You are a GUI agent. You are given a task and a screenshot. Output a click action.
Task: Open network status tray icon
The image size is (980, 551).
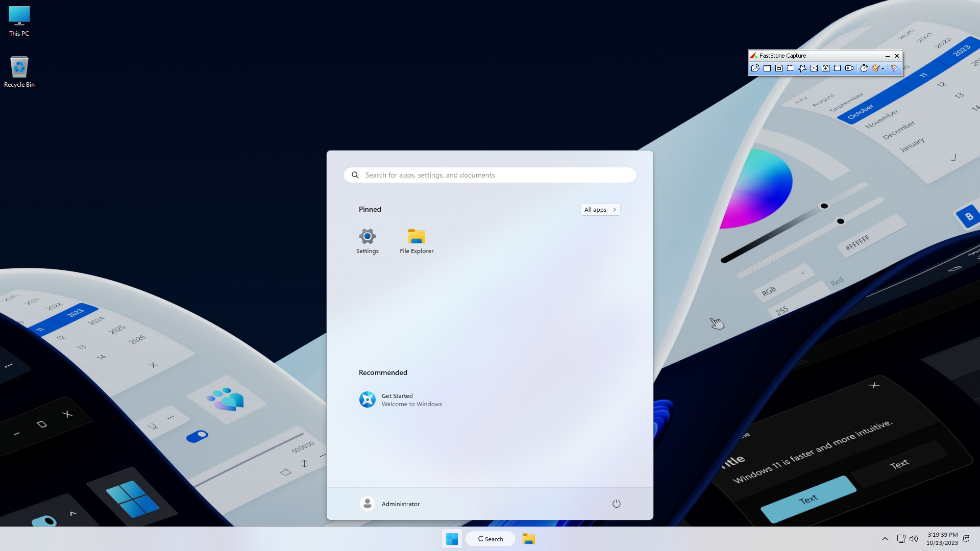point(901,539)
